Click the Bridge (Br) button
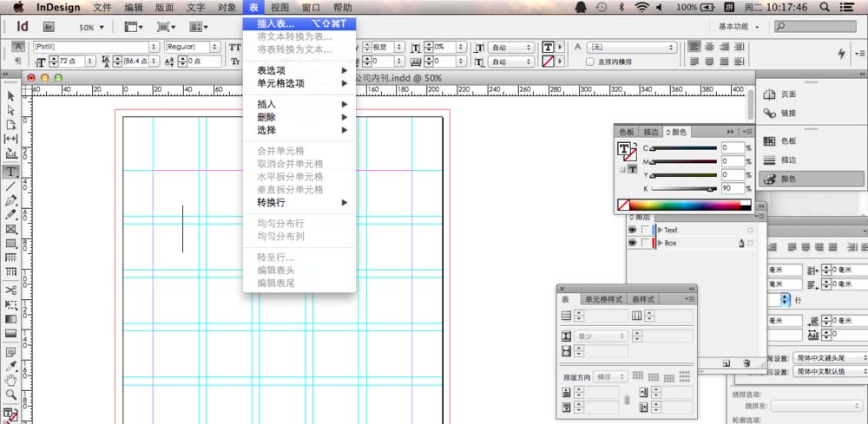Screen dimensions: 868x424 coord(49,27)
